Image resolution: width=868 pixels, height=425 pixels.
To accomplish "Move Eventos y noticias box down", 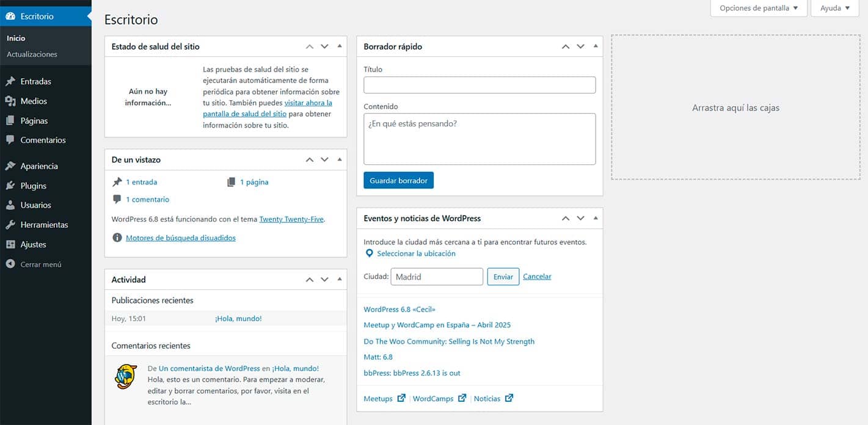I will click(x=581, y=218).
